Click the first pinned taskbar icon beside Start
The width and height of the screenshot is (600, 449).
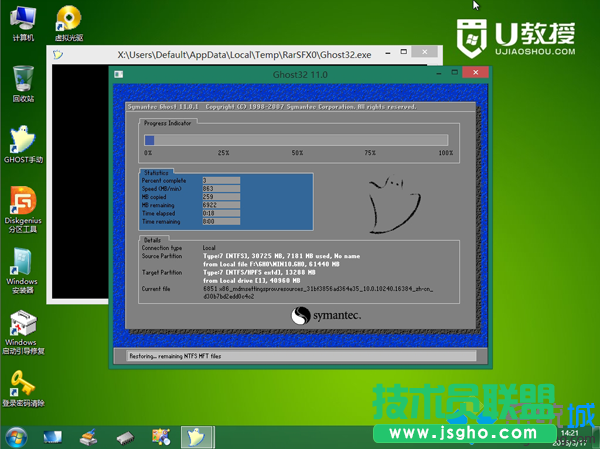(x=52, y=437)
